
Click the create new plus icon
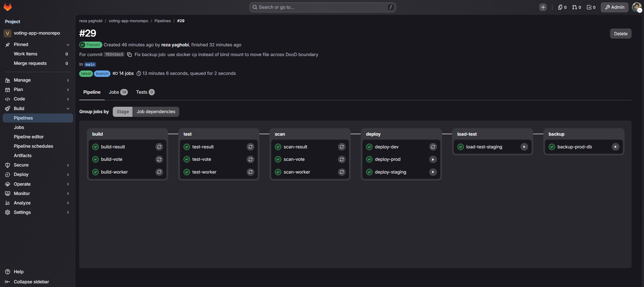click(x=543, y=7)
